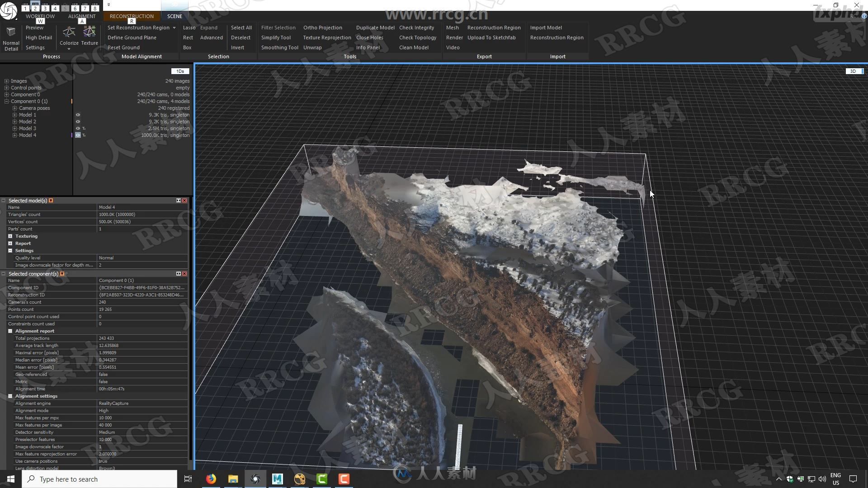Open Firefox from the taskbar

(211, 479)
